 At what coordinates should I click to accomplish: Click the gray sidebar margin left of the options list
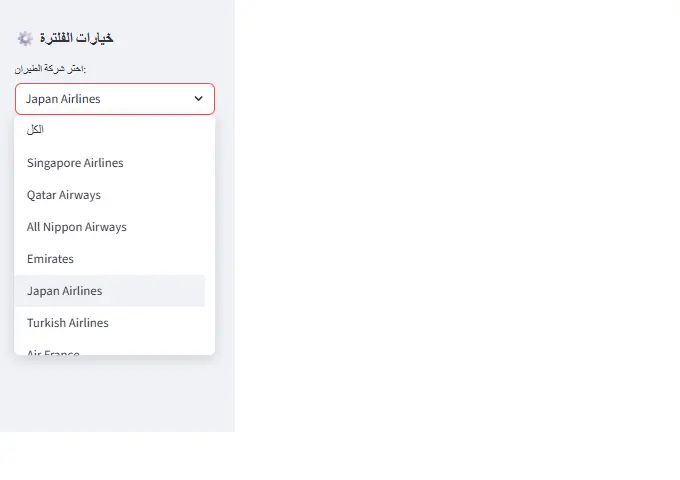[x=6, y=240]
